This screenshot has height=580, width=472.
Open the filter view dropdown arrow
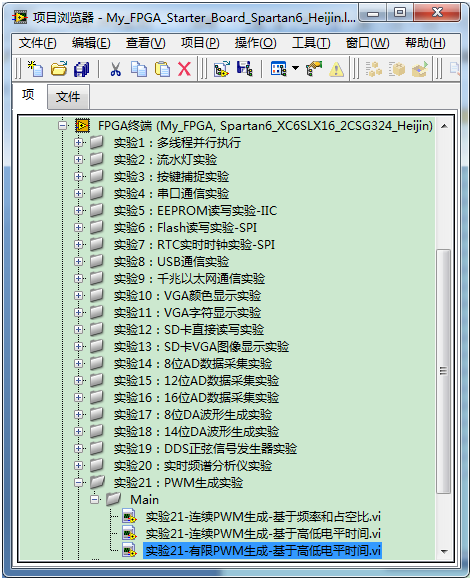coord(295,68)
